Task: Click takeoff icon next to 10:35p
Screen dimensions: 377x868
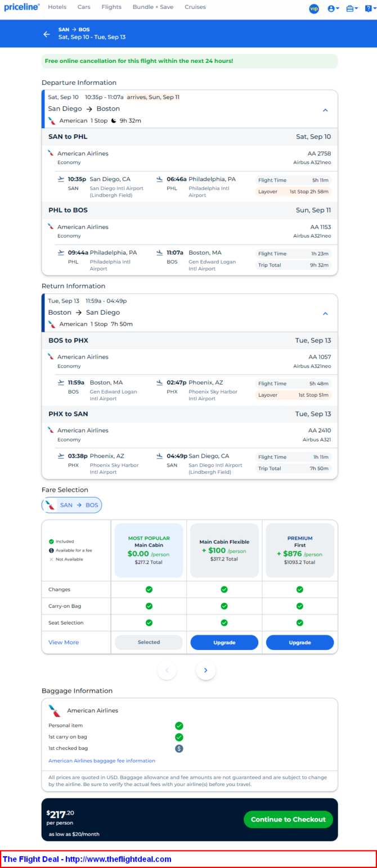Action: tap(61, 179)
